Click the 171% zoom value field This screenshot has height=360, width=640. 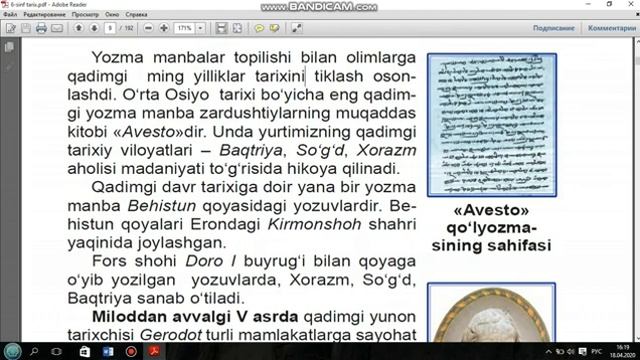click(184, 28)
